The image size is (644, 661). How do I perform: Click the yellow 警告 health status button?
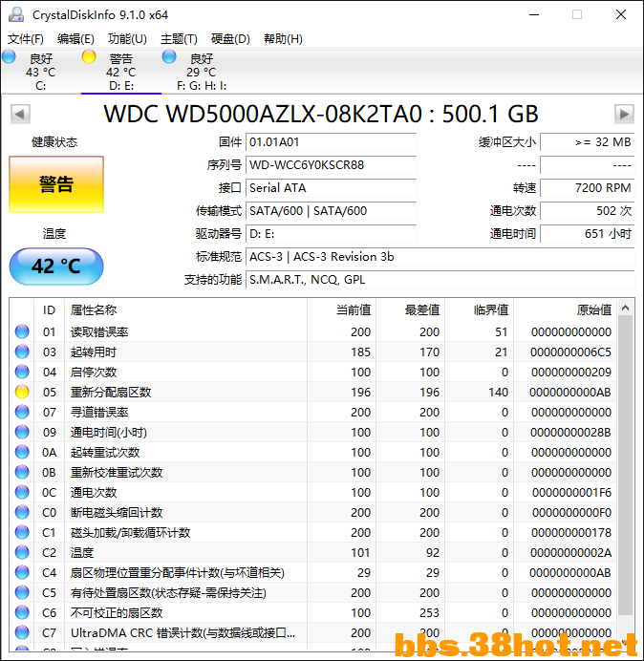pyautogui.click(x=56, y=184)
